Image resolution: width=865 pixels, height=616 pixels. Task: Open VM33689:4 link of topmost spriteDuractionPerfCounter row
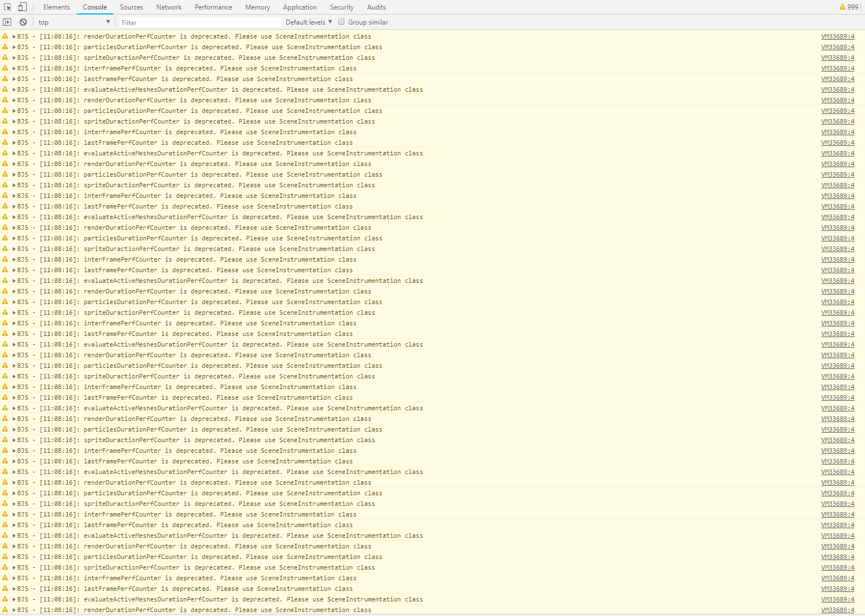click(x=838, y=58)
